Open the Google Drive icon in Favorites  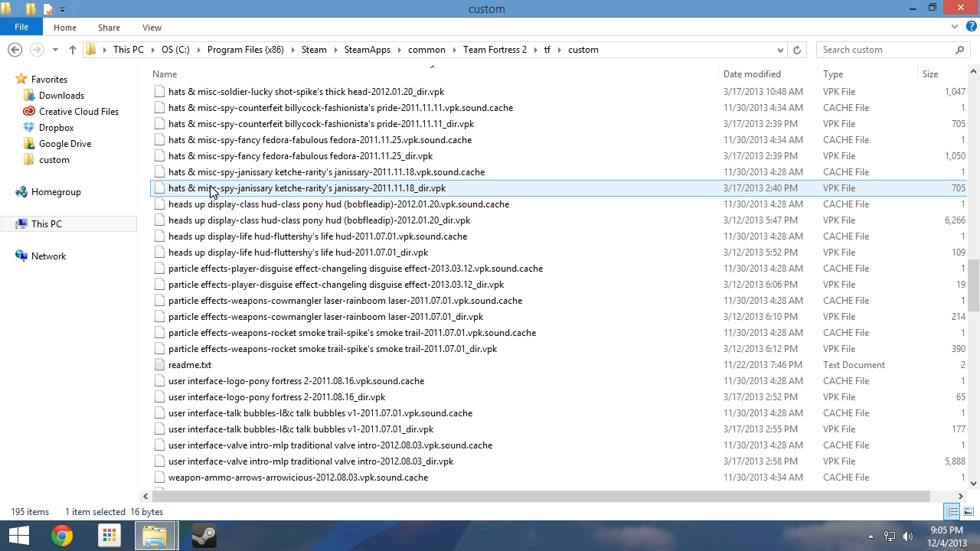pos(30,144)
